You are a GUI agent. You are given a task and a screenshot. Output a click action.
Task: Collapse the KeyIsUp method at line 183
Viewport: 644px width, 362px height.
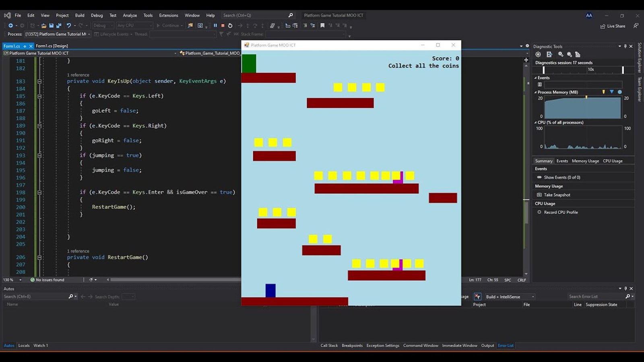click(39, 81)
